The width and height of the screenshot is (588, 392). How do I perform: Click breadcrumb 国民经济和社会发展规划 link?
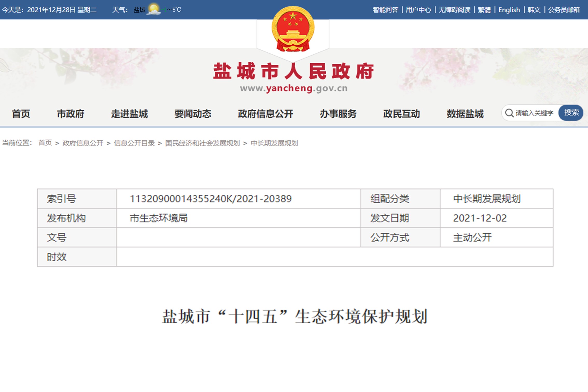pos(202,143)
